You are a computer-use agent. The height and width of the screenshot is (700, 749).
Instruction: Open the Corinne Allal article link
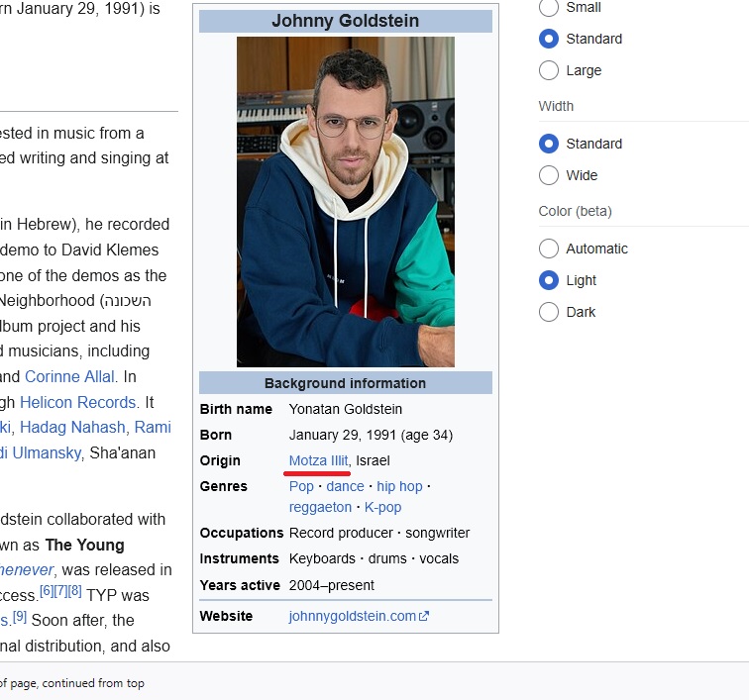point(69,377)
